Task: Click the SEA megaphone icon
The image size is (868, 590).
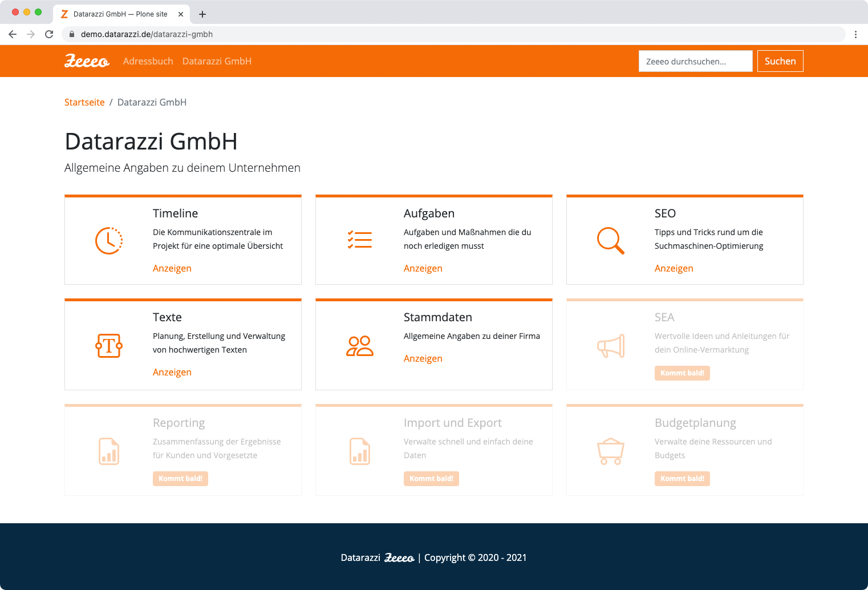Action: pos(611,346)
